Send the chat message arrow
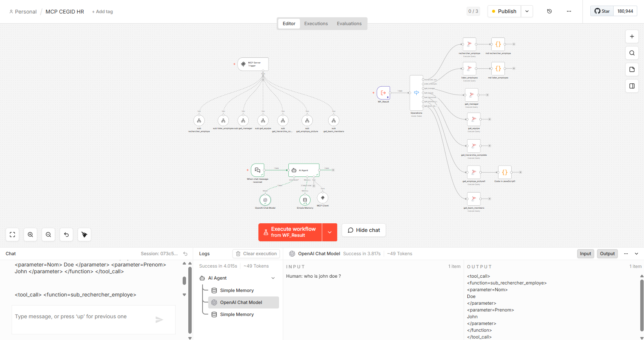 (159, 320)
